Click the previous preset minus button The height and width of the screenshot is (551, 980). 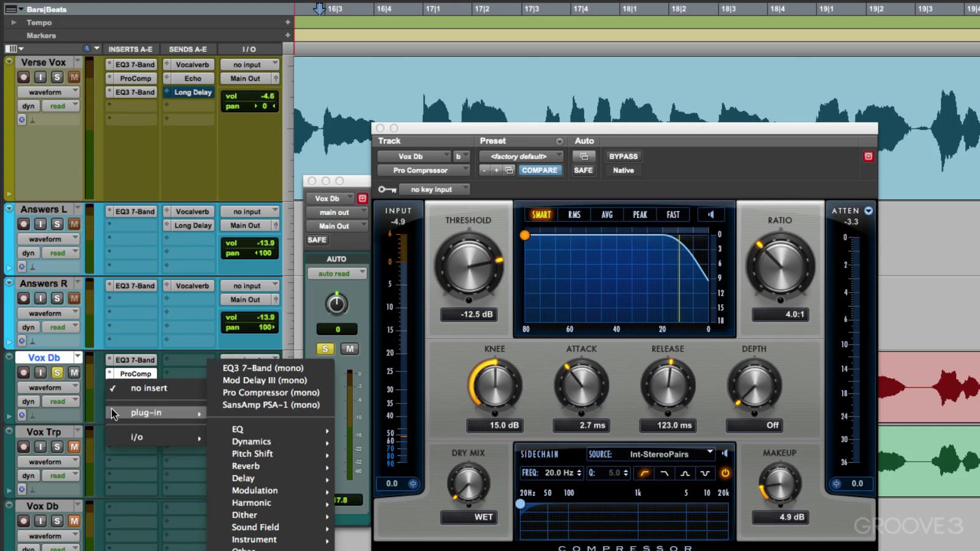[x=484, y=170]
